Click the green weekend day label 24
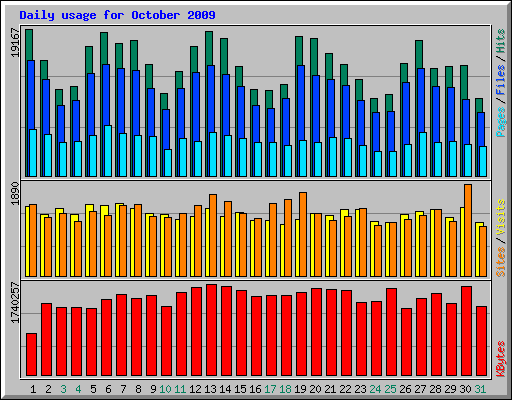The height and width of the screenshot is (400, 512). [375, 389]
